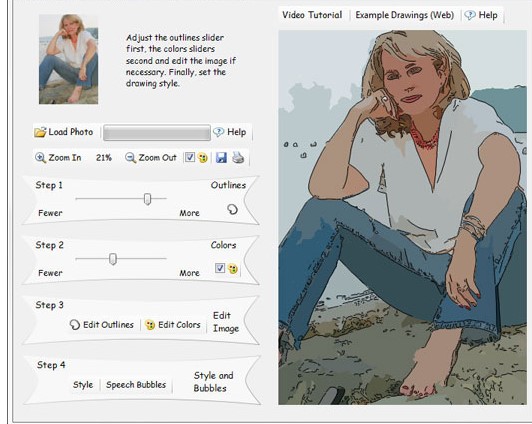Toggle the Colors checkbox in Step 2
Image resolution: width=532 pixels, height=424 pixels.
pyautogui.click(x=220, y=268)
